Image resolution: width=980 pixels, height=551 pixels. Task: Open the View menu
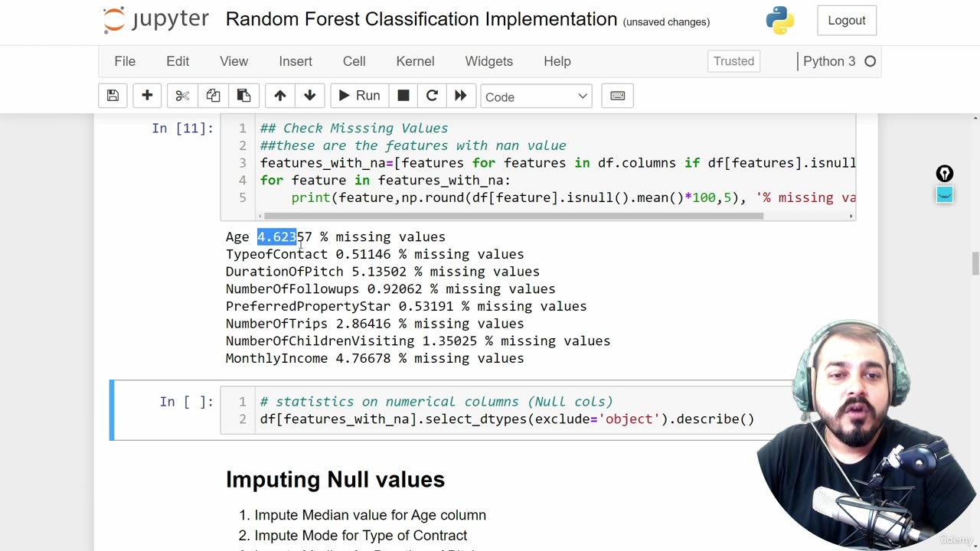(234, 61)
